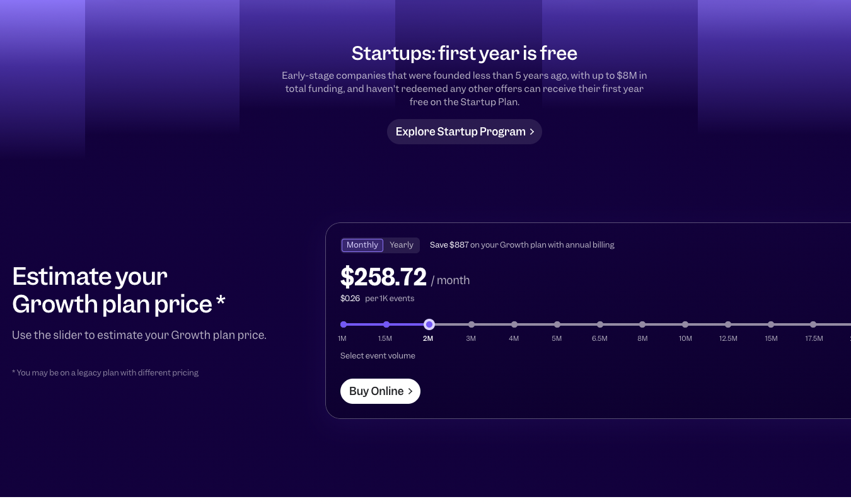Screen dimensions: 851x504
Task: Set event volume to 6.5M
Action: pos(600,324)
